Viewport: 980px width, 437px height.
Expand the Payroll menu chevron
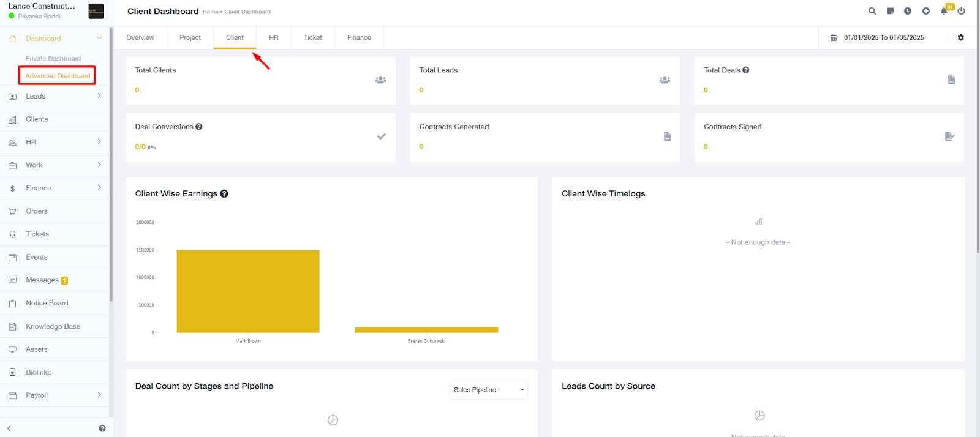pos(99,395)
